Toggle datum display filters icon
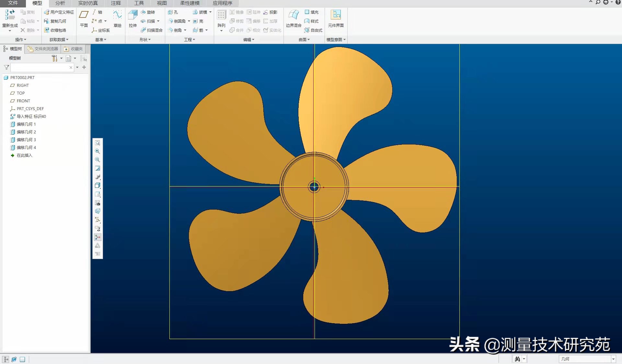This screenshot has width=622, height=364. coord(98,220)
